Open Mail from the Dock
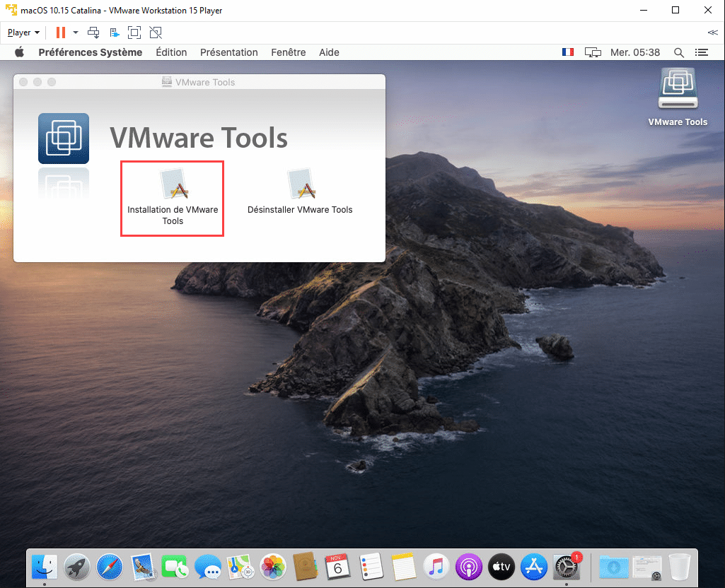 142,567
